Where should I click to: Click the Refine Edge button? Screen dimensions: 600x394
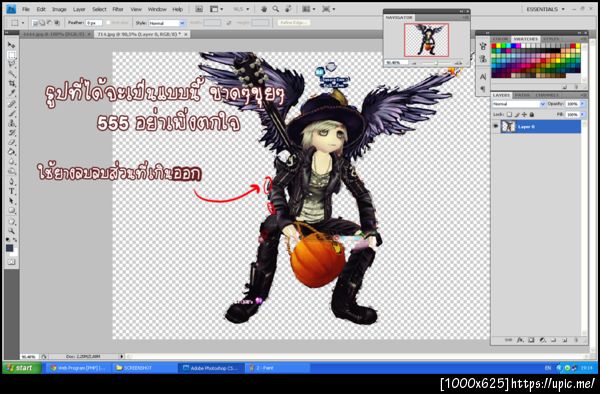tap(294, 23)
